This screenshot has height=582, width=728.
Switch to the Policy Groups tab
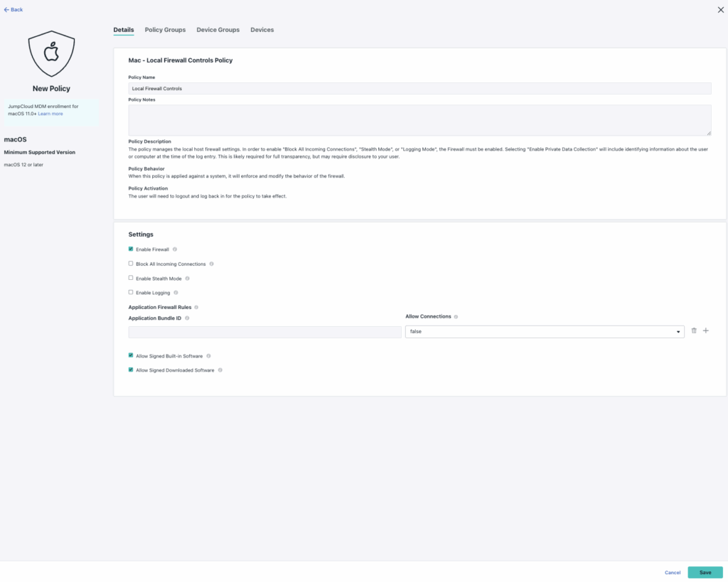tap(165, 30)
